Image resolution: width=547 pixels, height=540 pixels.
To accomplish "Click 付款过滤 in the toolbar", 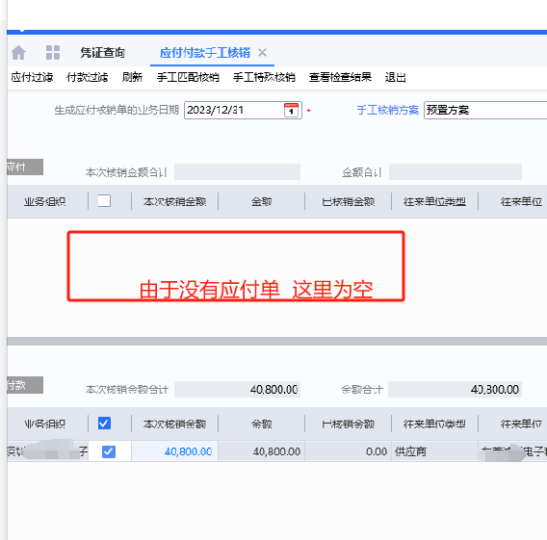I will (87, 77).
